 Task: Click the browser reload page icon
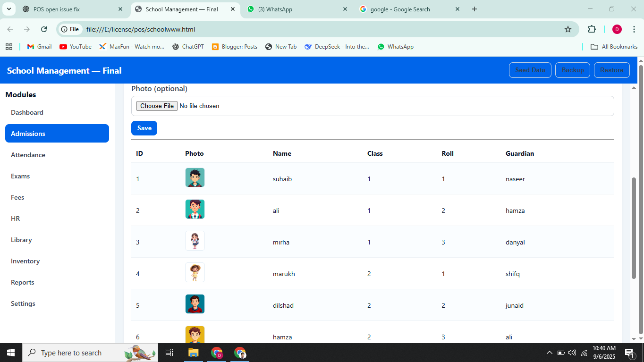[44, 29]
